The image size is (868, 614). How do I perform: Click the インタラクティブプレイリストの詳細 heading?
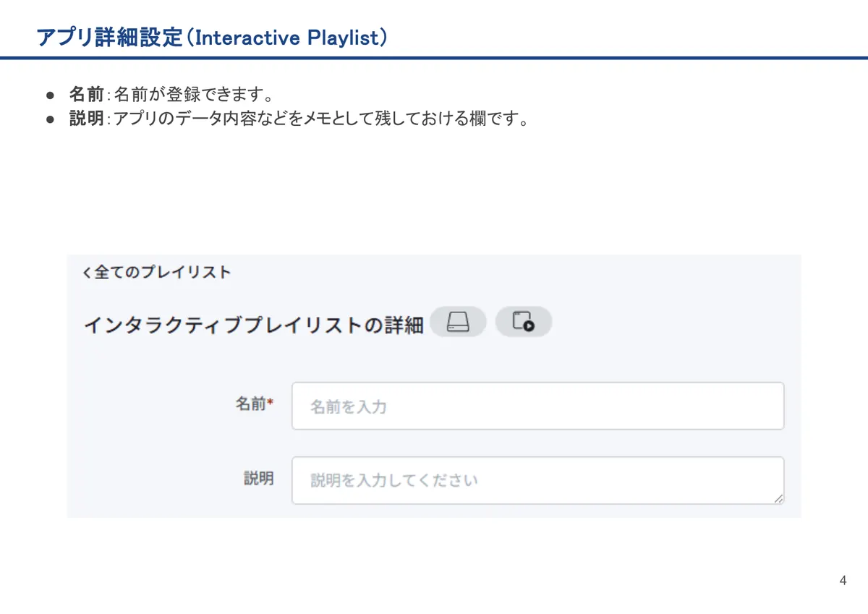[254, 325]
